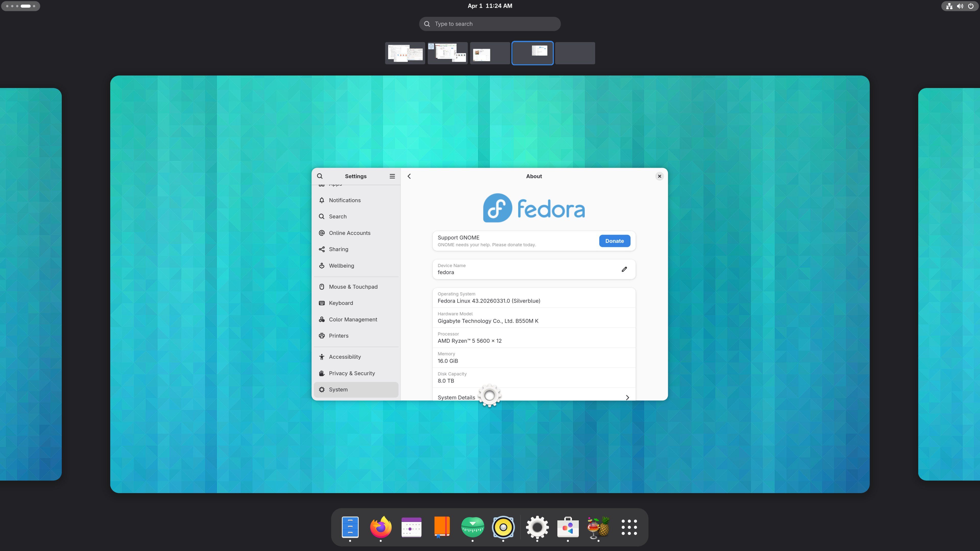Open Mouse & Touchpad settings

click(356, 287)
